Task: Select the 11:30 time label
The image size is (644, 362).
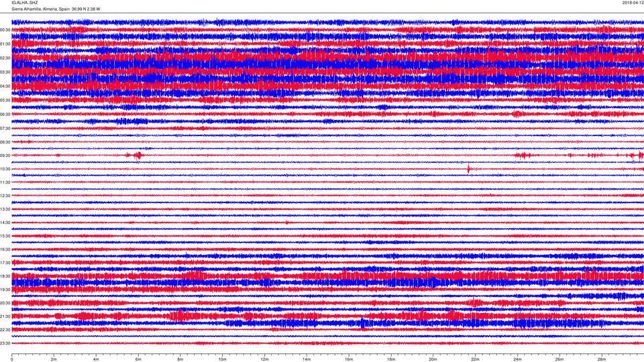Action: pyautogui.click(x=5, y=182)
